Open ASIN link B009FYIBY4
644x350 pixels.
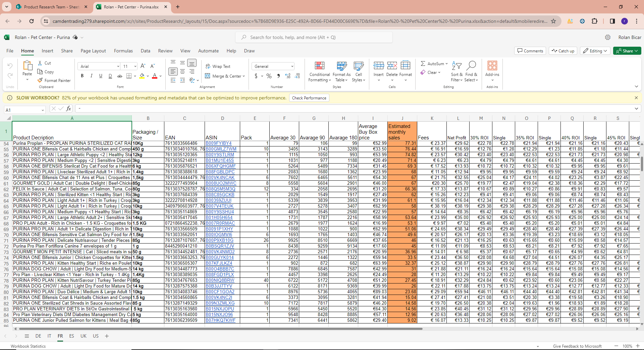point(218,143)
